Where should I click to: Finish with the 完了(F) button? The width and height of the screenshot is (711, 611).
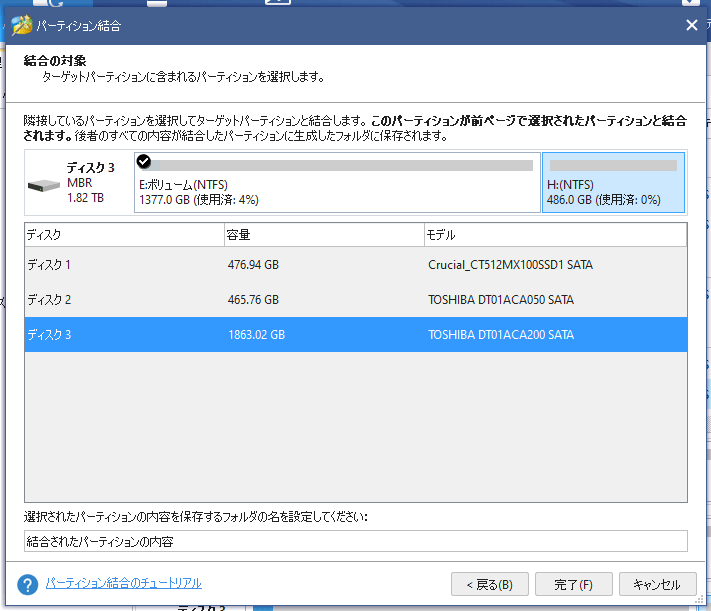point(574,584)
